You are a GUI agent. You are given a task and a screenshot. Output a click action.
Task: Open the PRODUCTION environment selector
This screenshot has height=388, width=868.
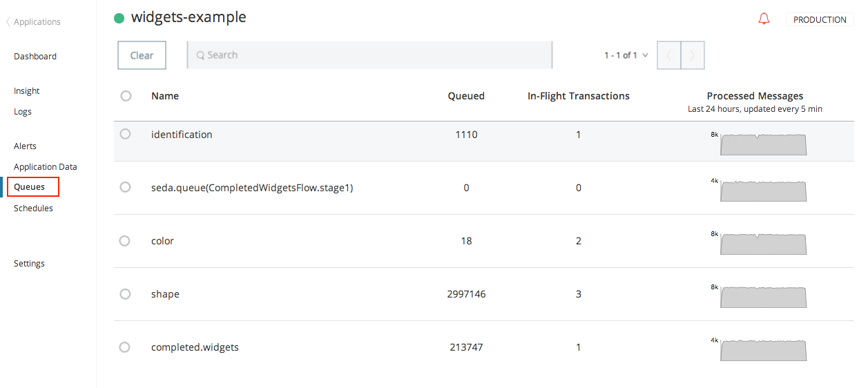point(819,20)
